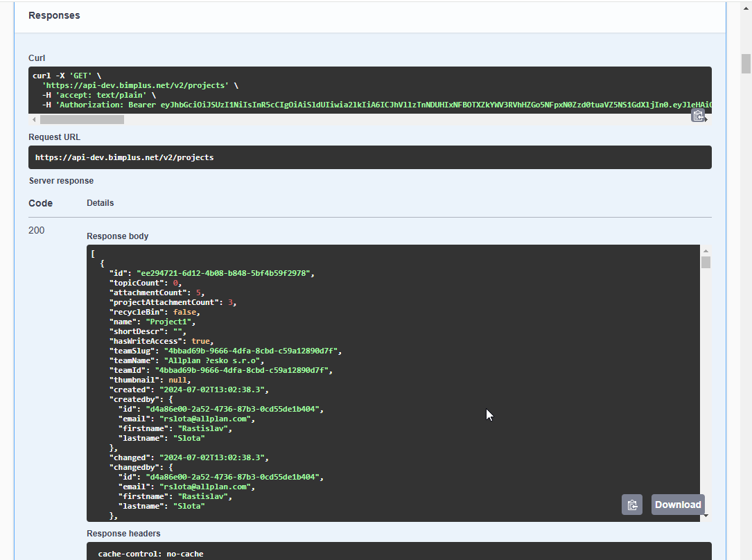The width and height of the screenshot is (752, 560).
Task: Copy the curl command to clipboard
Action: click(699, 116)
